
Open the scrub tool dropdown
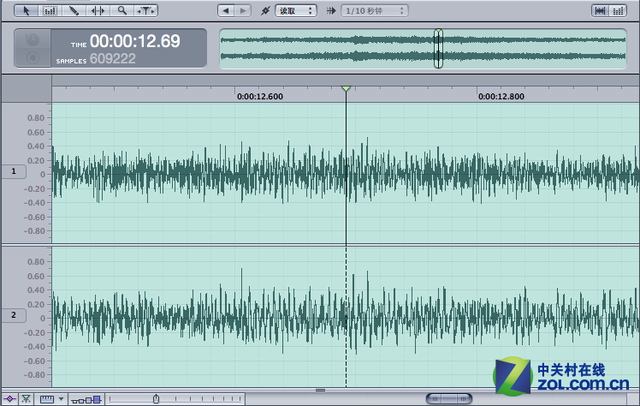[x=146, y=10]
